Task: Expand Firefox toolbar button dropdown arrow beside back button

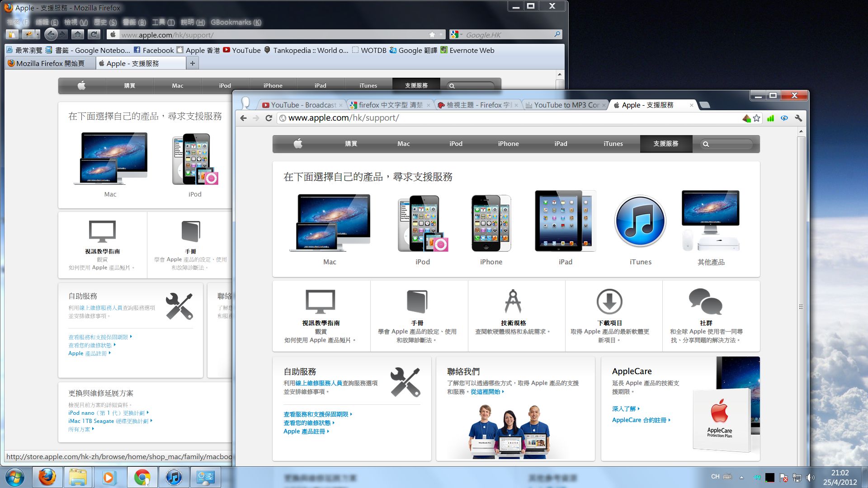Action: [38, 35]
